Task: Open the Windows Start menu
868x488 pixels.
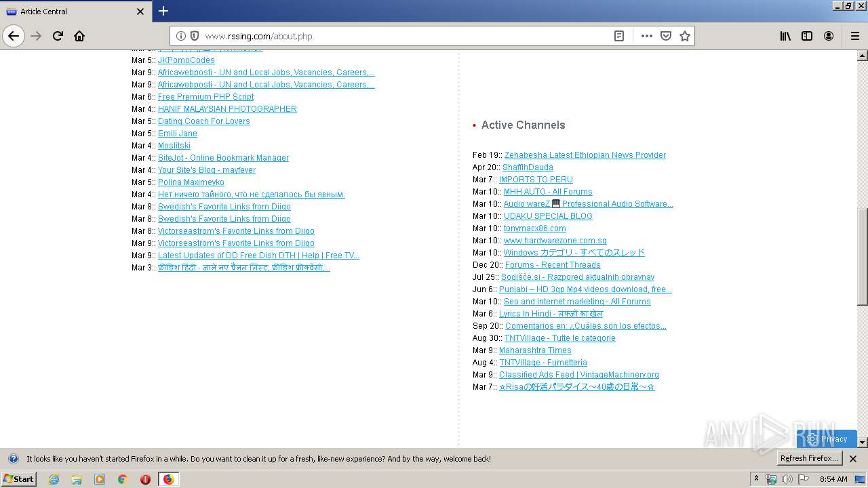Action: (x=19, y=479)
